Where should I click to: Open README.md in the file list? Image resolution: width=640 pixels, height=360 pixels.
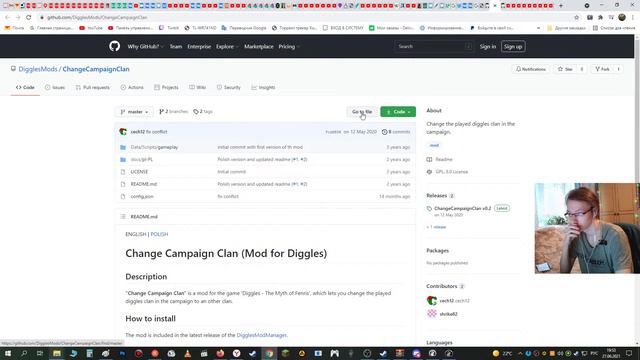click(144, 184)
